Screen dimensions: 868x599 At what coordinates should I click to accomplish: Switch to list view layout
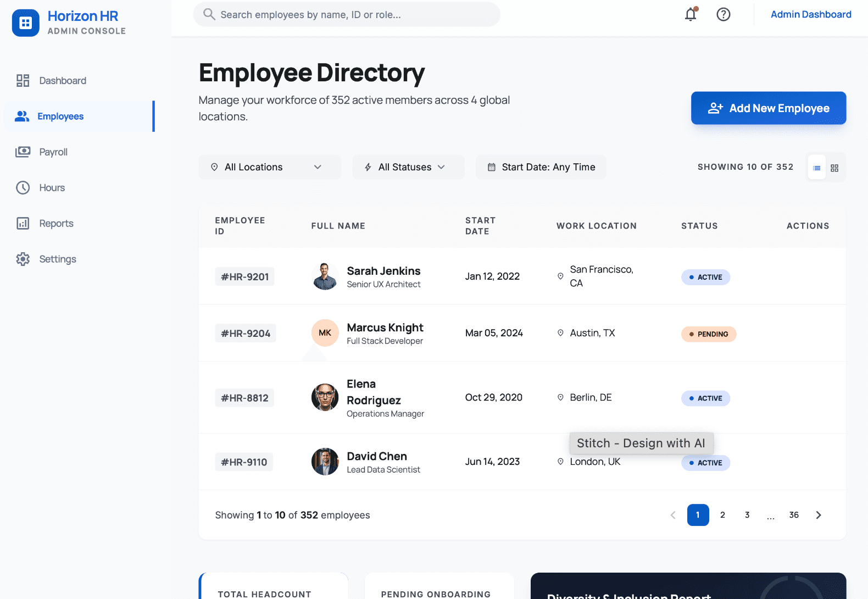pos(817,168)
